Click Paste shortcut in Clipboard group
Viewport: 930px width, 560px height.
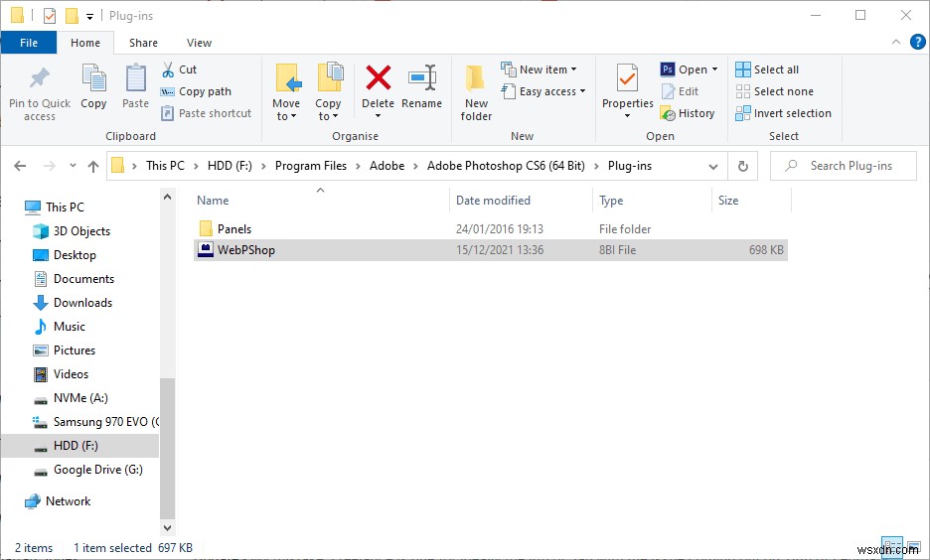[206, 113]
